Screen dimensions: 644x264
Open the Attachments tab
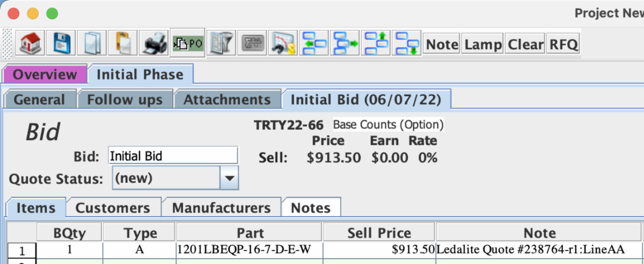(228, 99)
